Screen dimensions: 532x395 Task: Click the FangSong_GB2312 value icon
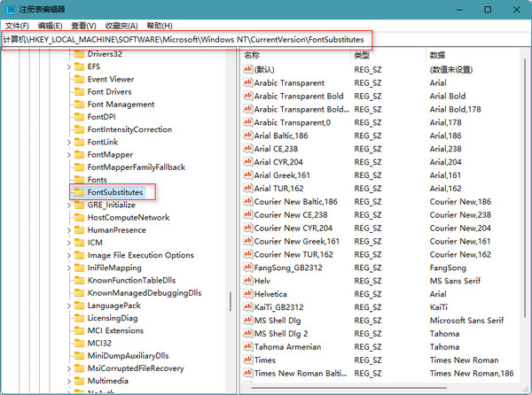click(x=248, y=267)
